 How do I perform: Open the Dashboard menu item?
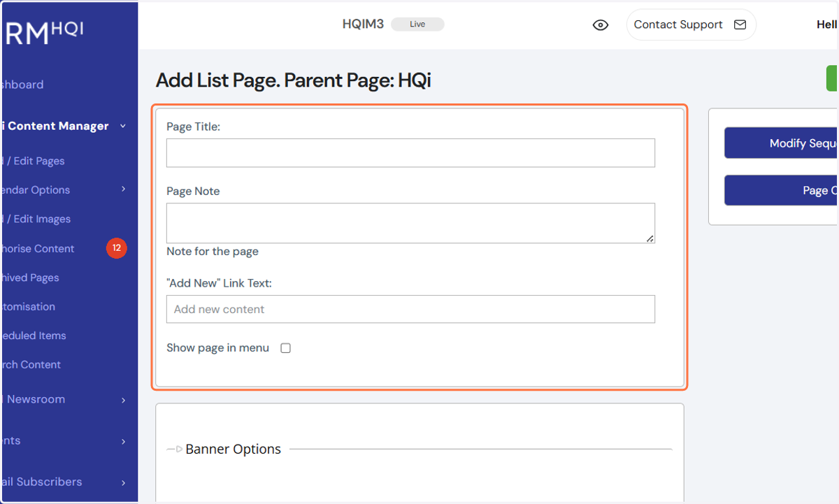click(x=23, y=85)
